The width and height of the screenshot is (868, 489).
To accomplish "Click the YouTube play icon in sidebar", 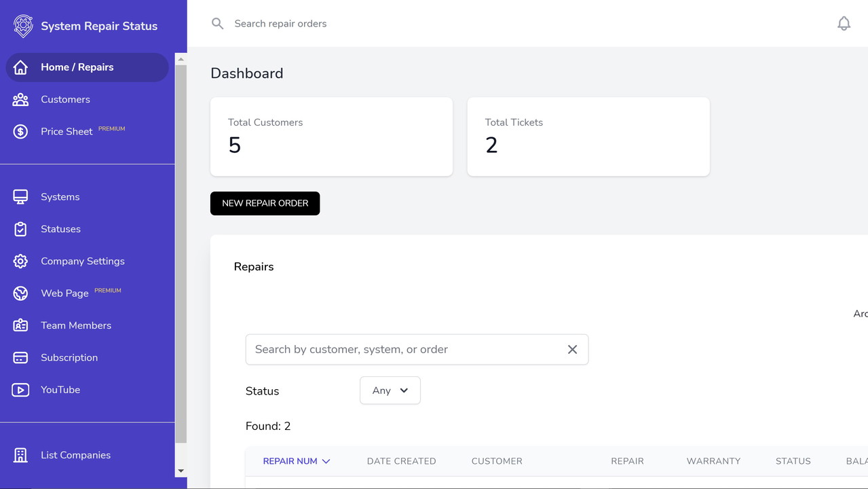I will (x=20, y=390).
